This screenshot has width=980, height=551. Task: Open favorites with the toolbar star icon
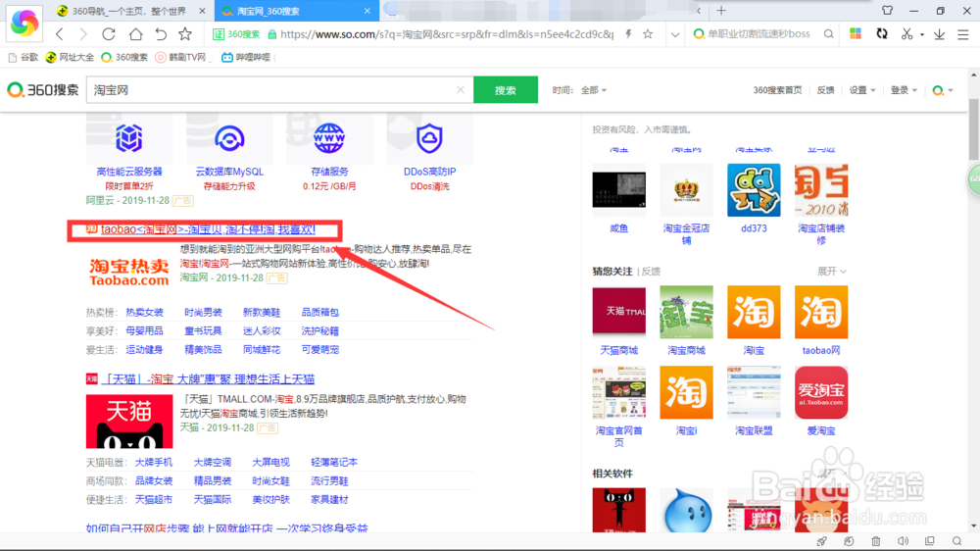(x=185, y=34)
